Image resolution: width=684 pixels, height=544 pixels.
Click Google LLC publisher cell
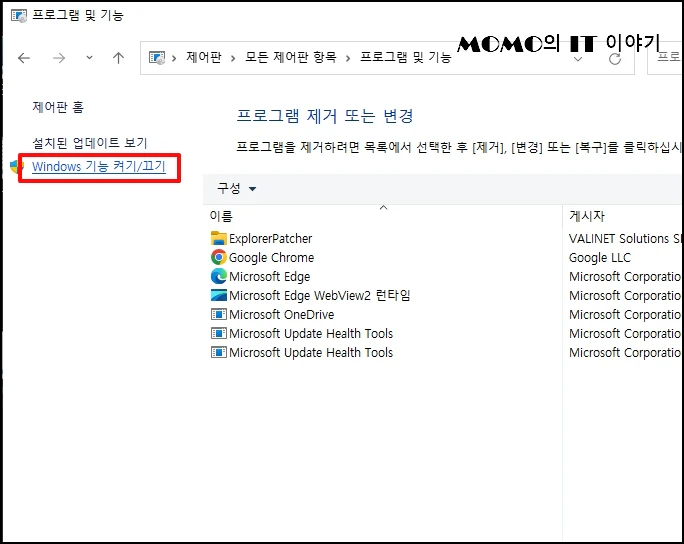point(600,257)
